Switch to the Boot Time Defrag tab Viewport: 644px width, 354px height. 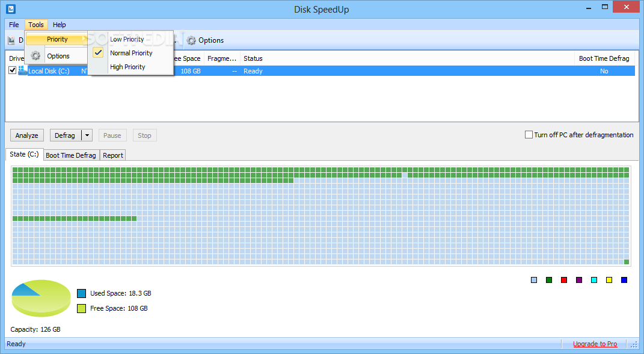(x=70, y=155)
